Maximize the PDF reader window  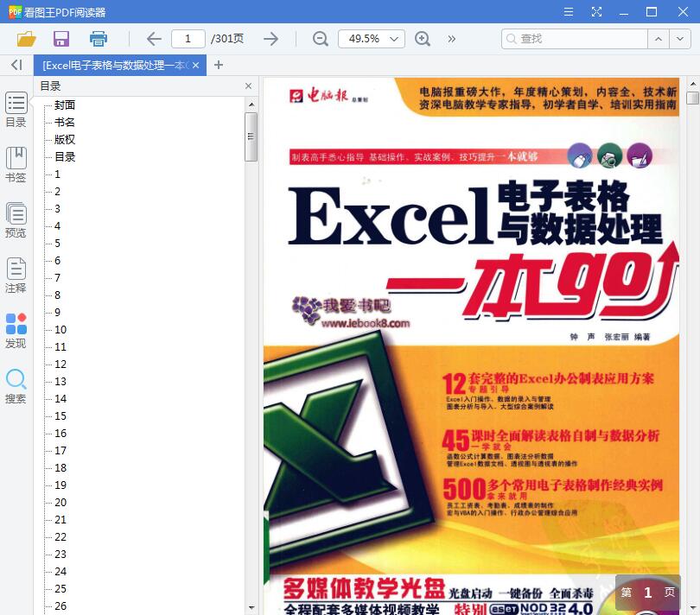pyautogui.click(x=652, y=11)
